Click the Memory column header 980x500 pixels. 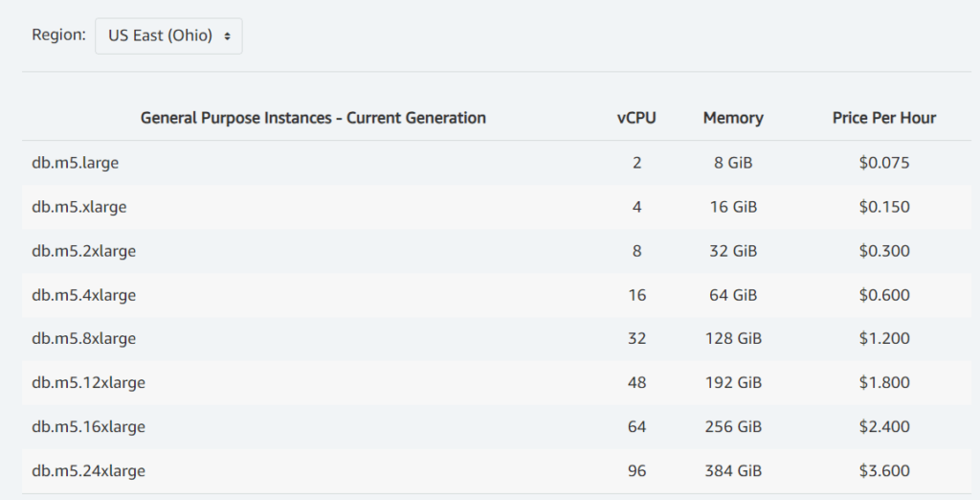pos(733,118)
